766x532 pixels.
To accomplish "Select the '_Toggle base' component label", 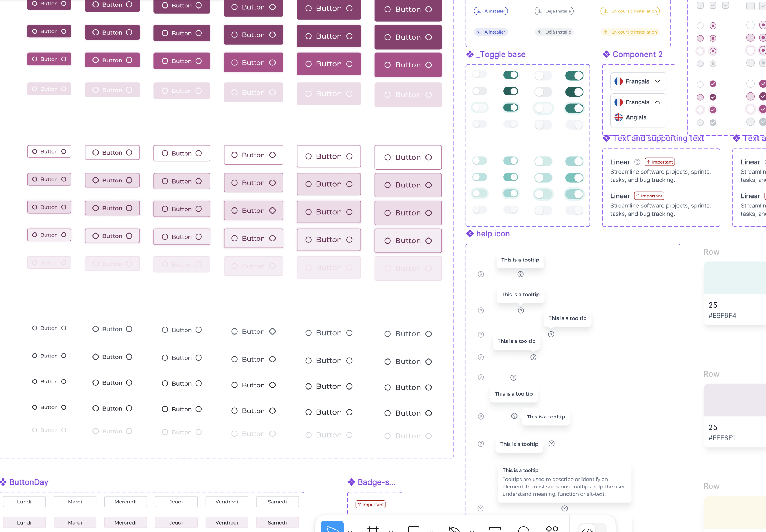I will (501, 54).
